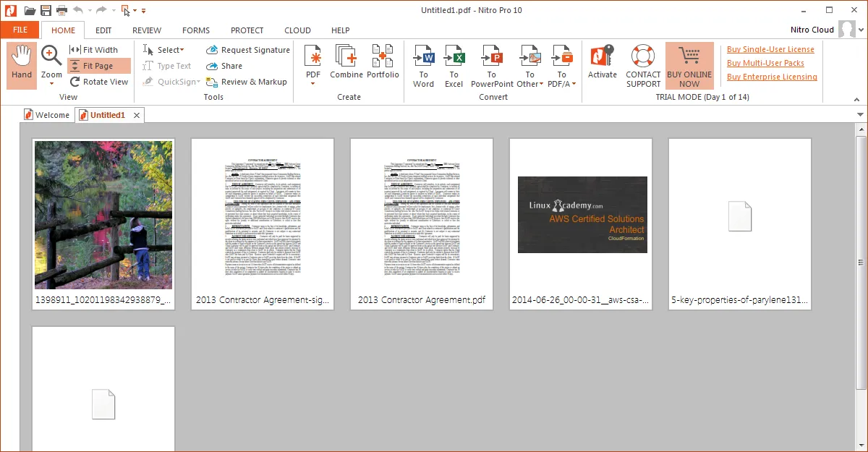868x452 pixels.
Task: Click the Combine icon to merge PDFs
Action: click(x=346, y=65)
